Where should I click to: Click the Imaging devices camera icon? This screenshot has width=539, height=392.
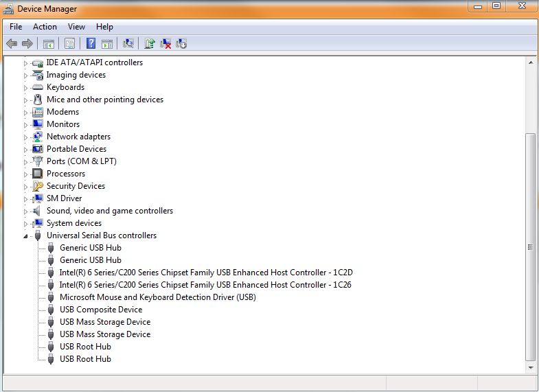(38, 75)
